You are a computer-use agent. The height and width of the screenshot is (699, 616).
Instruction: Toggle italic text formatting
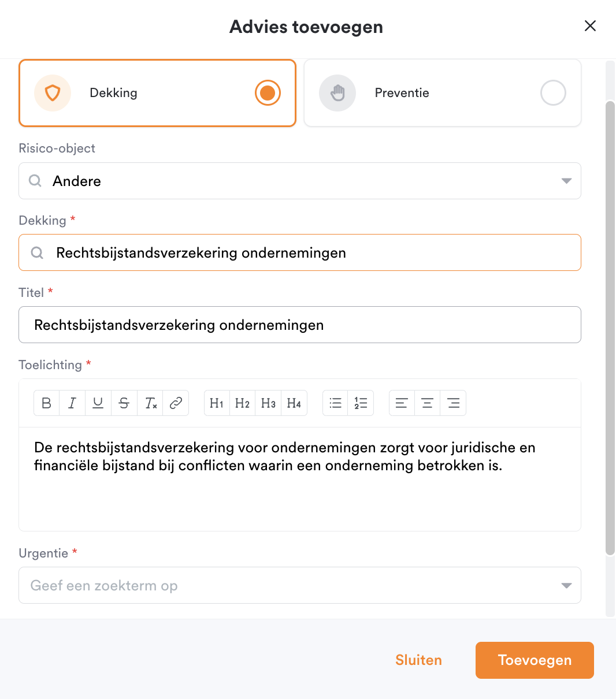(x=72, y=403)
